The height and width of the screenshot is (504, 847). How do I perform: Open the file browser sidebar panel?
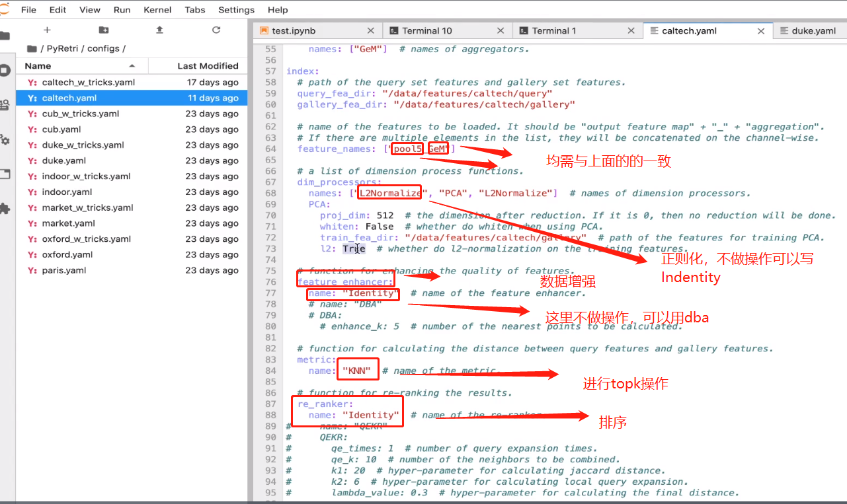[x=5, y=36]
